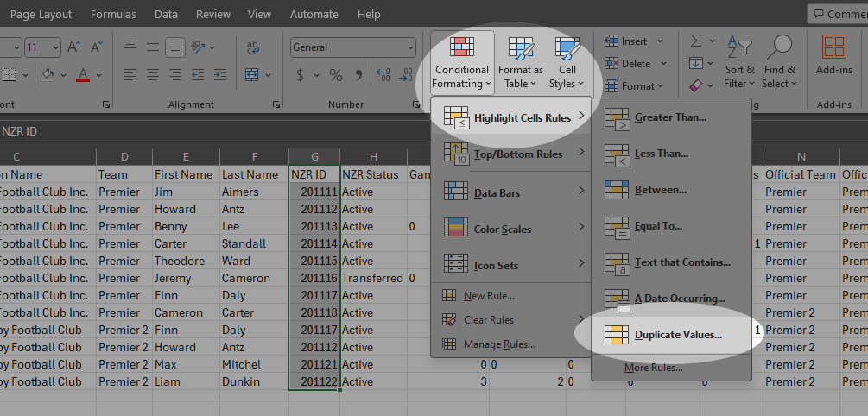868x416 pixels.
Task: Select the Less Than rule
Action: [671, 154]
